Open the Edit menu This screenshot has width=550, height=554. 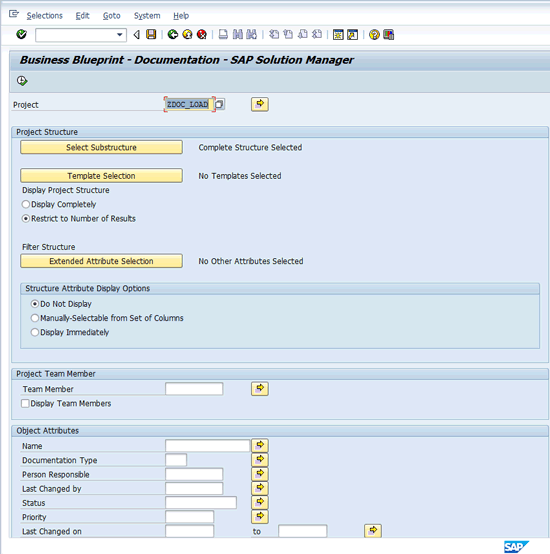click(82, 16)
